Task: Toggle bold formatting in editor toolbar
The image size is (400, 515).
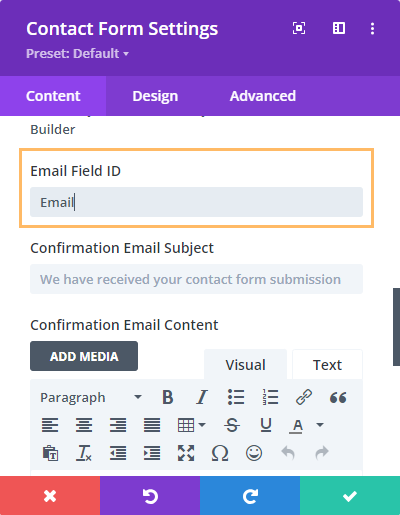Action: pos(168,397)
